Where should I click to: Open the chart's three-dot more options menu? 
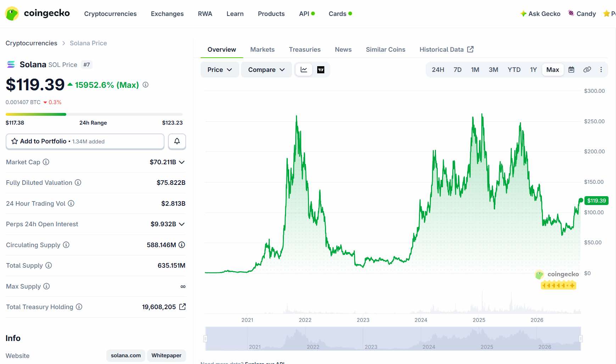click(x=601, y=70)
